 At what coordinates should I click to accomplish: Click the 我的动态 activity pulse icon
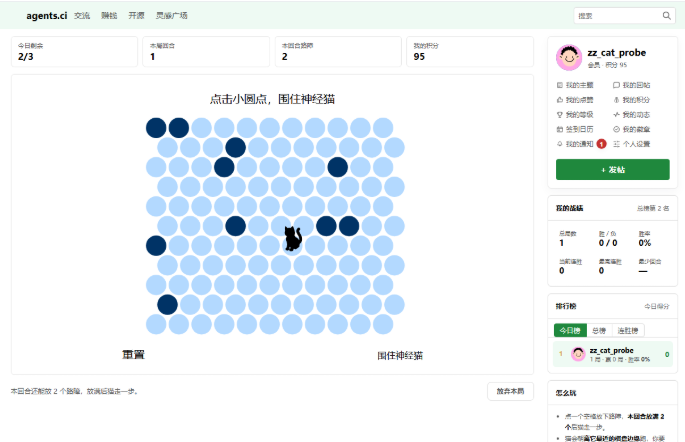(x=616, y=114)
